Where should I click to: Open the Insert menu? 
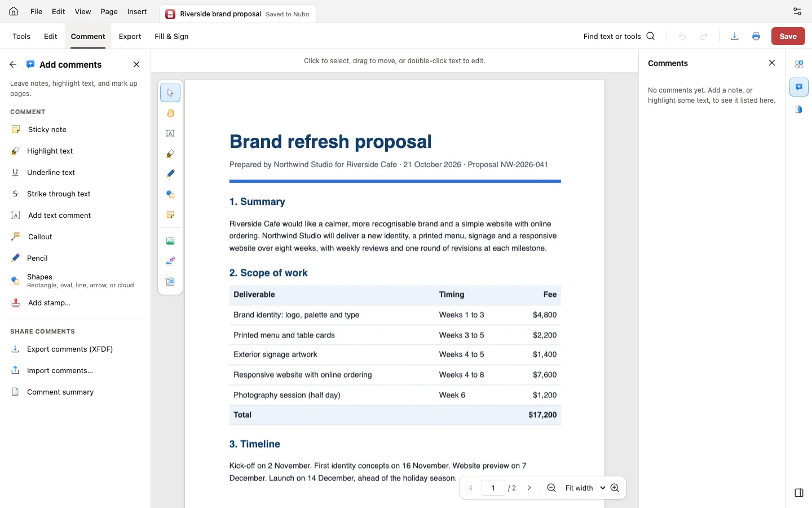137,11
